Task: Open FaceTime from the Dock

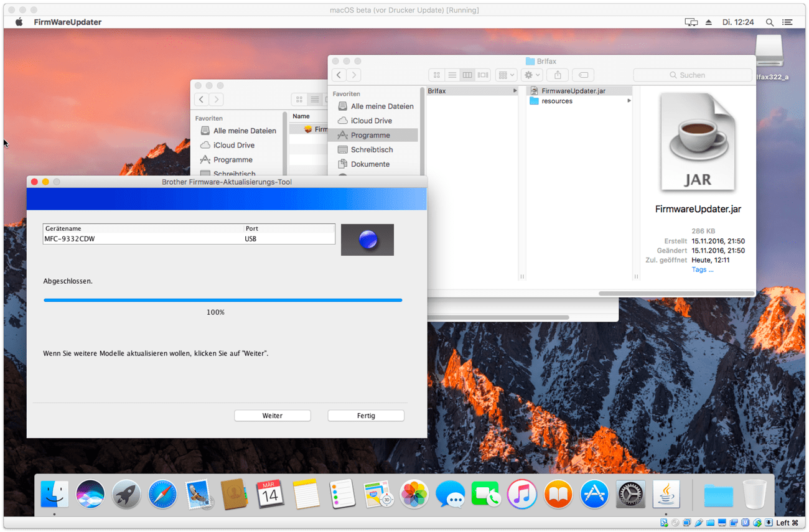Action: (486, 495)
